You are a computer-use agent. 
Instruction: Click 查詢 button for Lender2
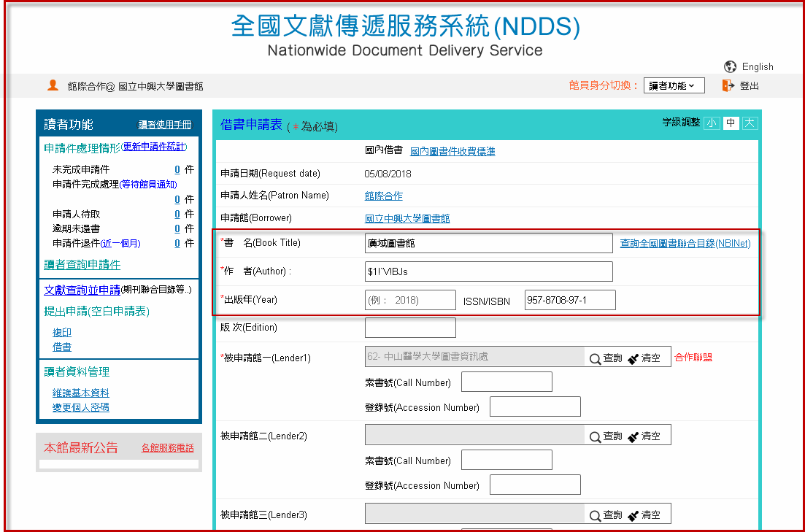(606, 436)
